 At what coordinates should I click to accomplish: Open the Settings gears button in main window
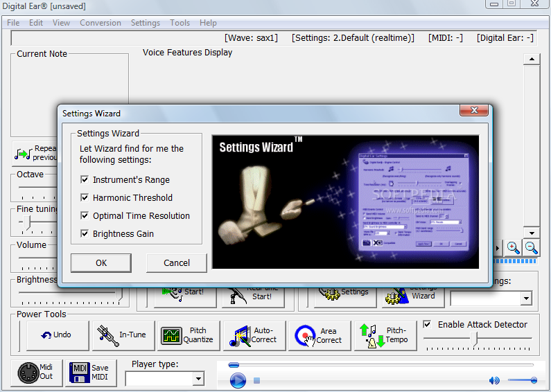[344, 298]
